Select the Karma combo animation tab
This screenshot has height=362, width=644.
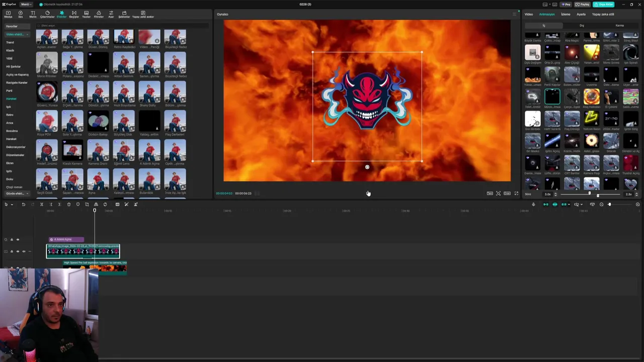(620, 26)
